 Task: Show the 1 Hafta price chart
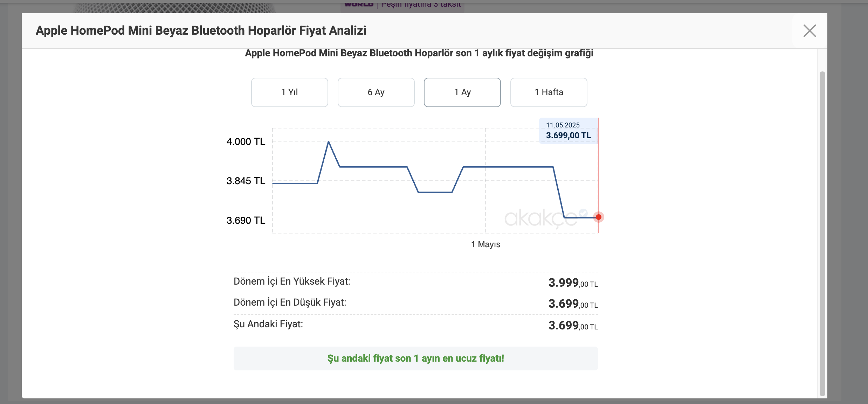click(549, 92)
